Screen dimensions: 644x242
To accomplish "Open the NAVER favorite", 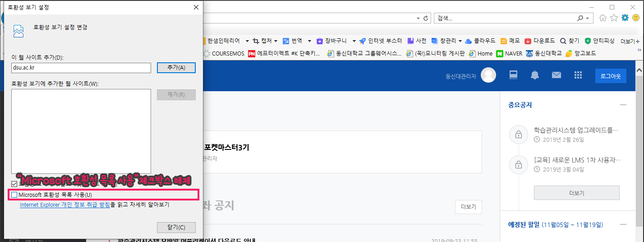I will pyautogui.click(x=509, y=53).
